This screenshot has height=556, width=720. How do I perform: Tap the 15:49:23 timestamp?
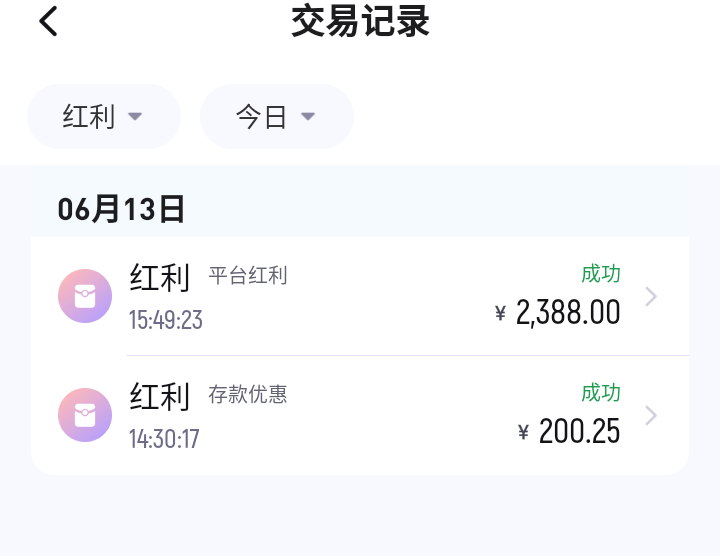(166, 320)
